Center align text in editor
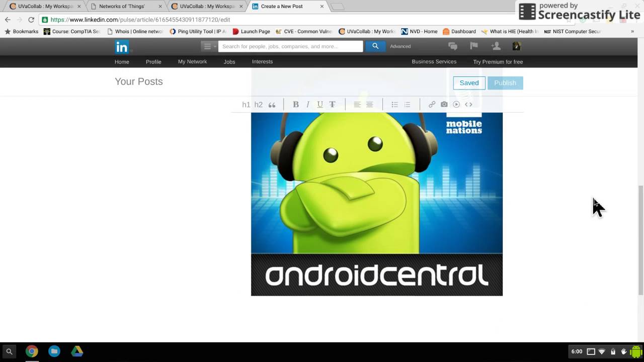Viewport: 644px width, 362px height. (370, 105)
